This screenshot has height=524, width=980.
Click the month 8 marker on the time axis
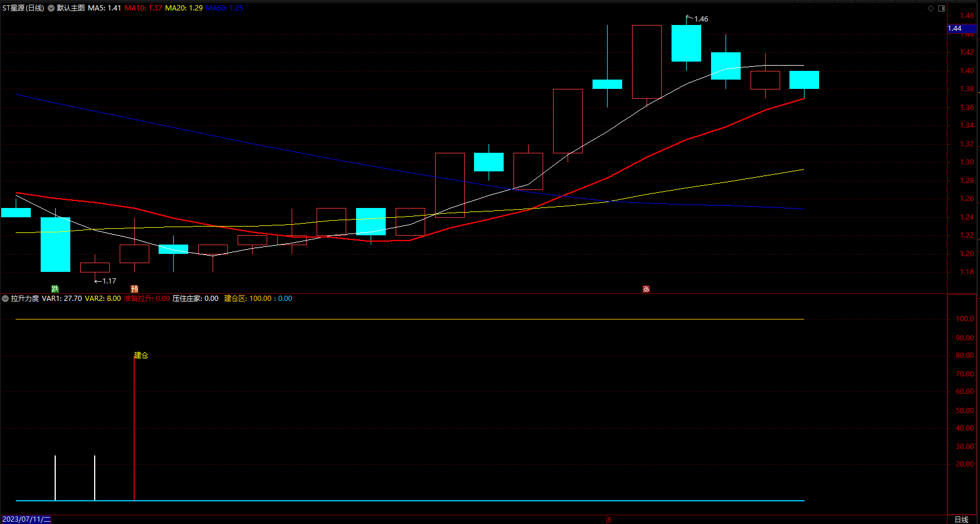[609, 519]
